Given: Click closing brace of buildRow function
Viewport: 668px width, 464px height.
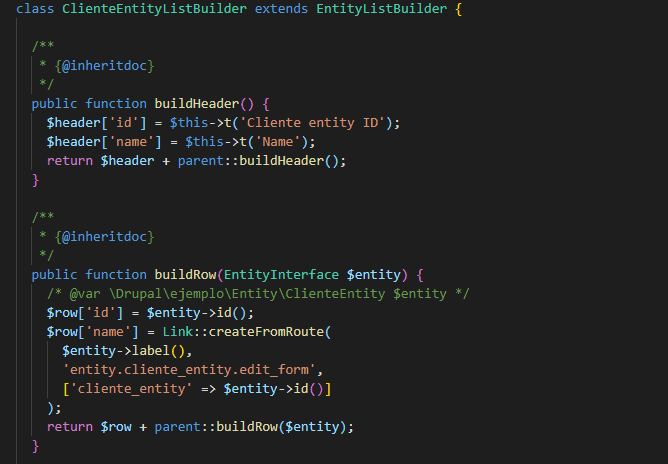Looking at the screenshot, I should pyautogui.click(x=35, y=446).
